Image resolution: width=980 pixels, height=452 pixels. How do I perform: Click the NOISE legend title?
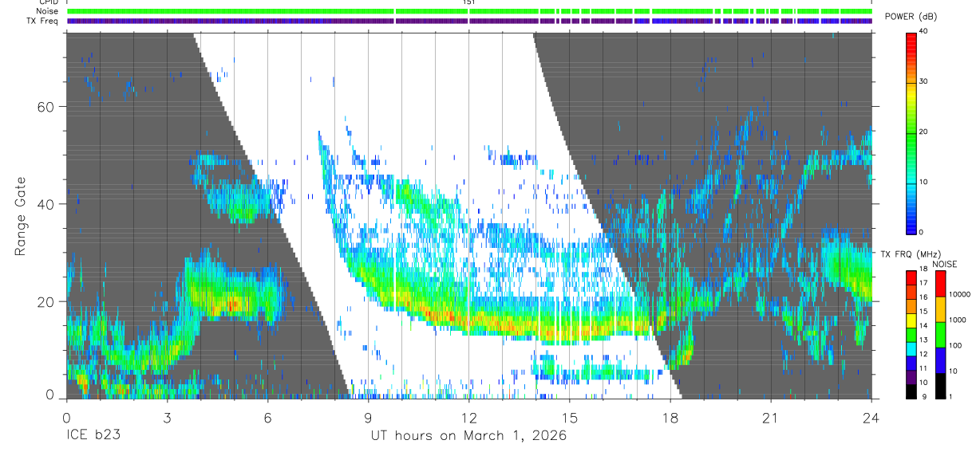pos(946,264)
